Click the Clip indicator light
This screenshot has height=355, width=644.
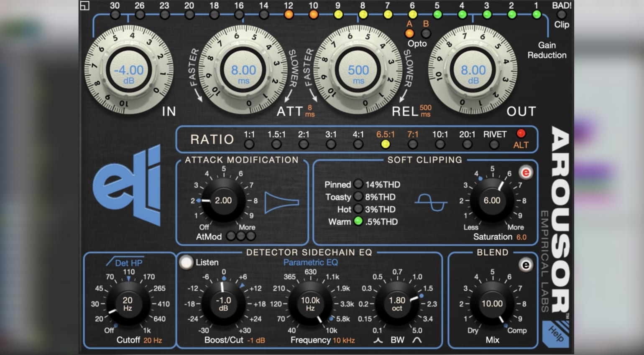562,14
